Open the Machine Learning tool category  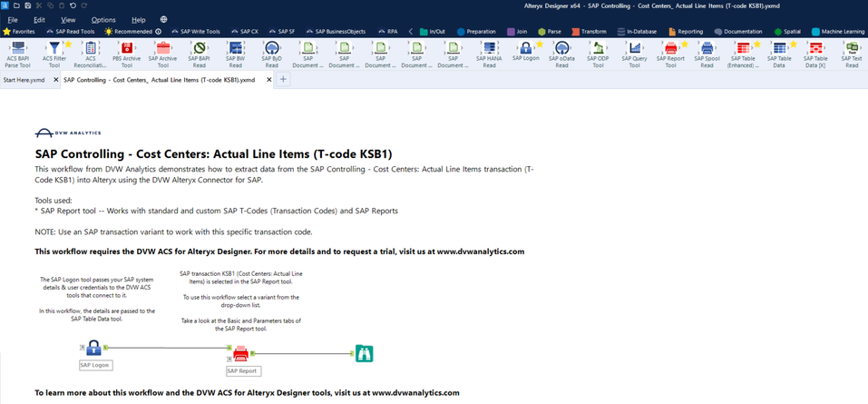point(839,32)
